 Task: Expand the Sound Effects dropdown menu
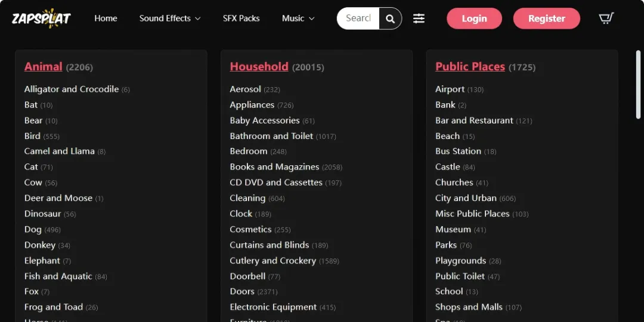[x=170, y=18]
